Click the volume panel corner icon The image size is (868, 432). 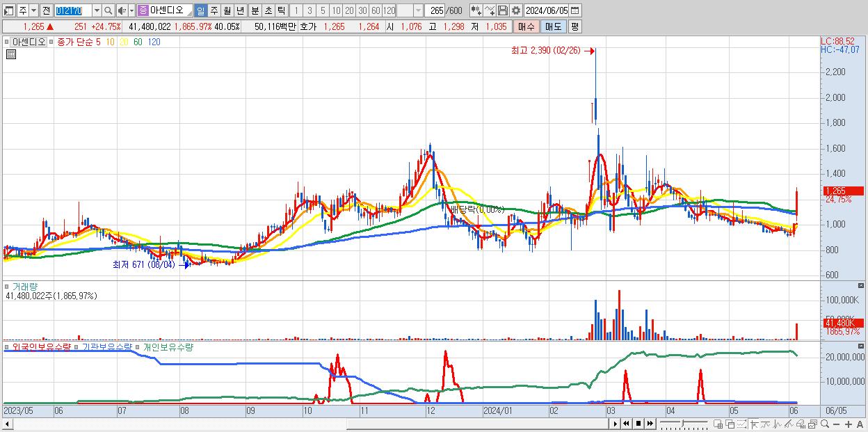[x=862, y=285]
